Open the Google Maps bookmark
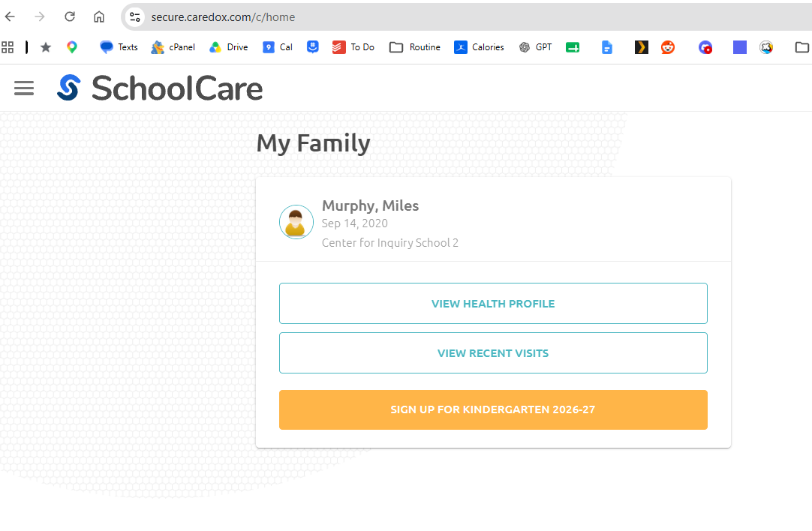 [x=72, y=47]
